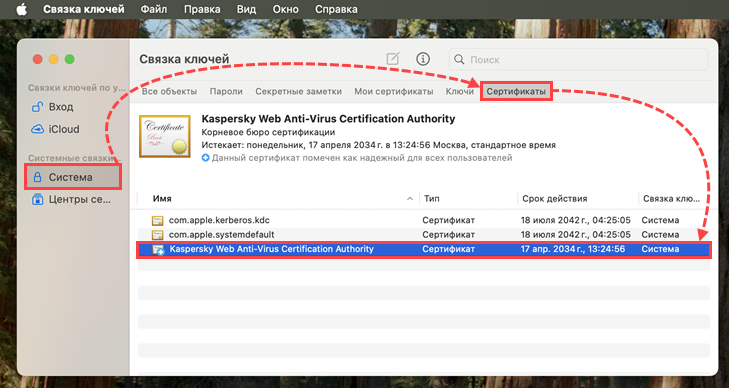The height and width of the screenshot is (388, 729).
Task: Click the certificate icon of com.apple.kerberos.kdc
Action: (x=158, y=220)
